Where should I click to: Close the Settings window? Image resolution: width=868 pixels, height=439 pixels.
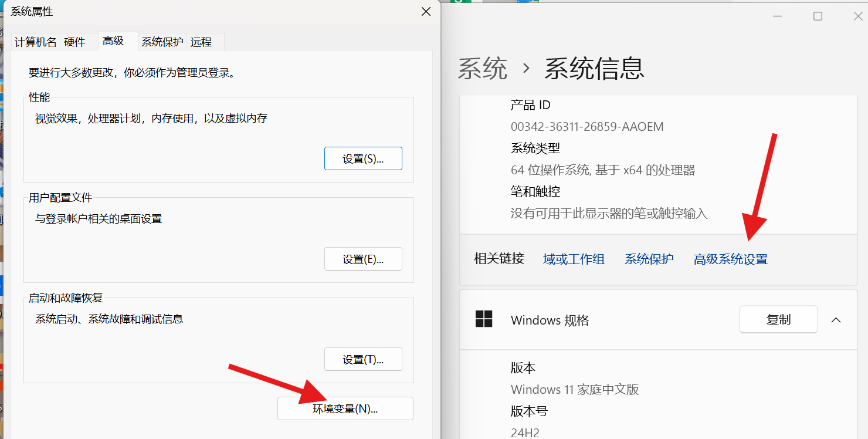click(x=857, y=16)
